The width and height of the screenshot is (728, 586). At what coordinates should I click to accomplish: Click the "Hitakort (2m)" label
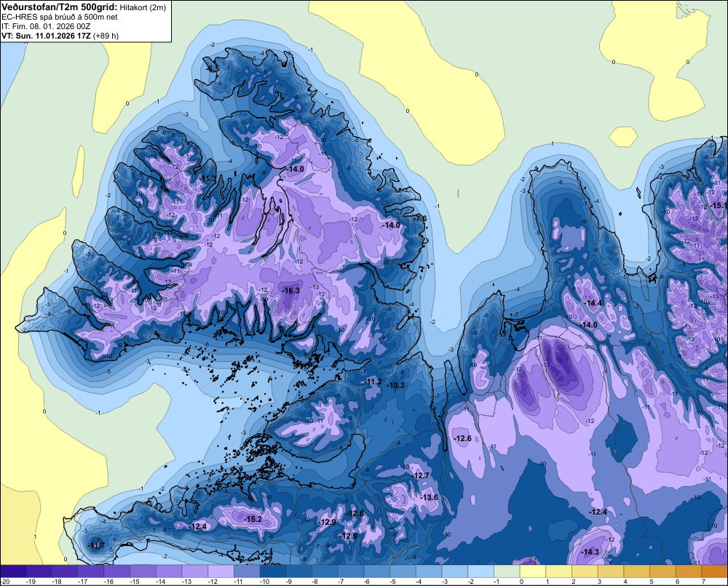coord(143,7)
